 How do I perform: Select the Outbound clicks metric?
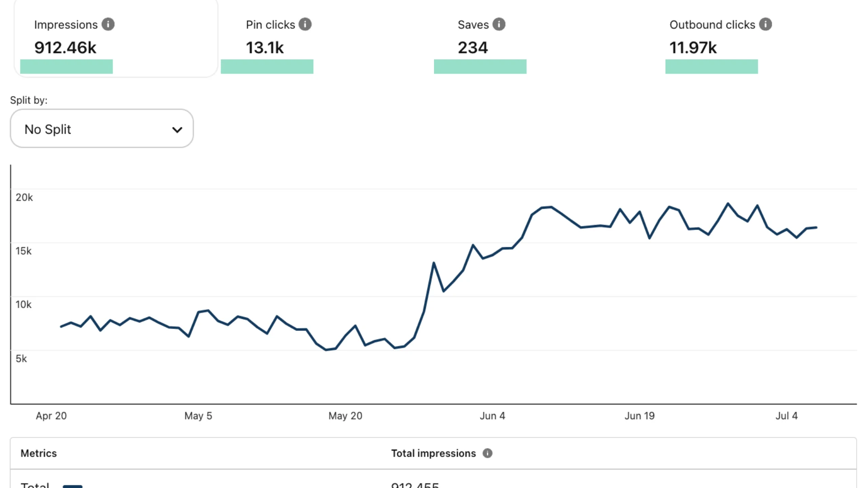(721, 38)
